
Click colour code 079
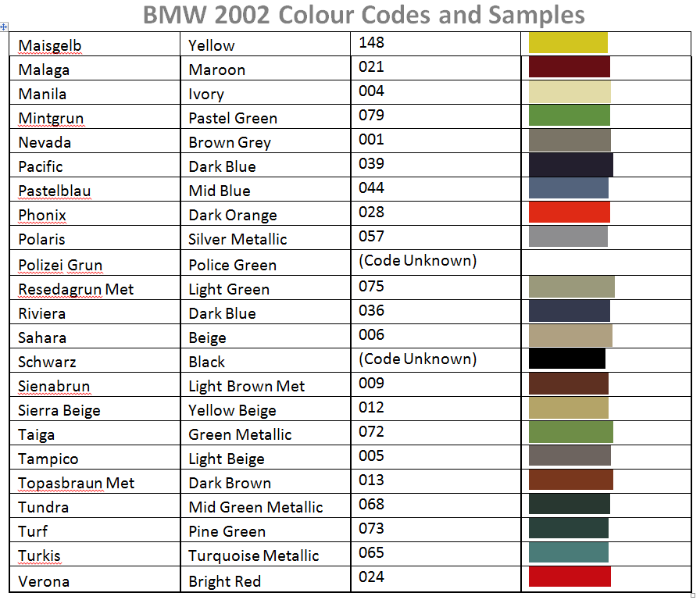[371, 115]
